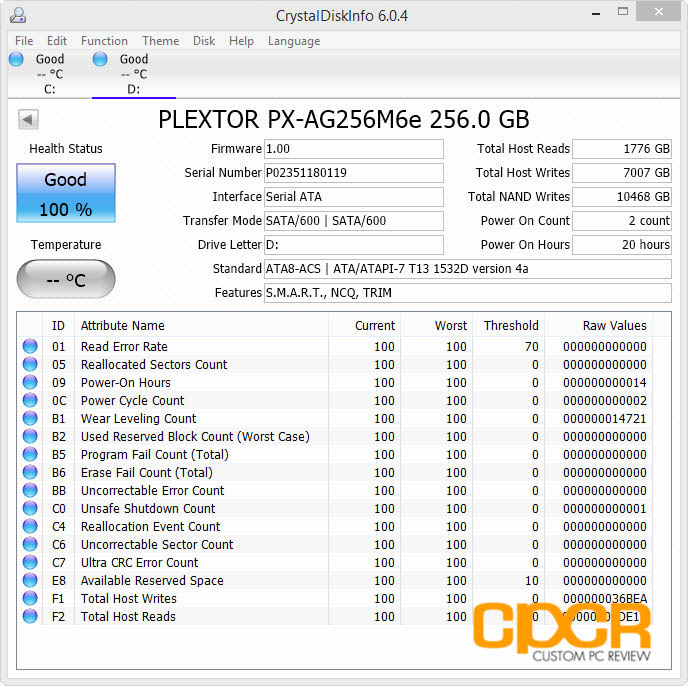Click the Raw Values column header
Screen dimensions: 688x686
(x=598, y=325)
